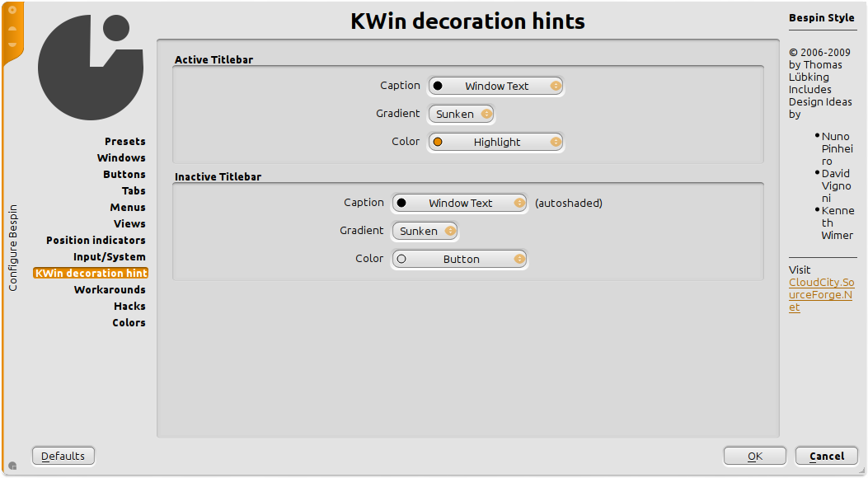Click orange Highlight color swatch

(438, 143)
